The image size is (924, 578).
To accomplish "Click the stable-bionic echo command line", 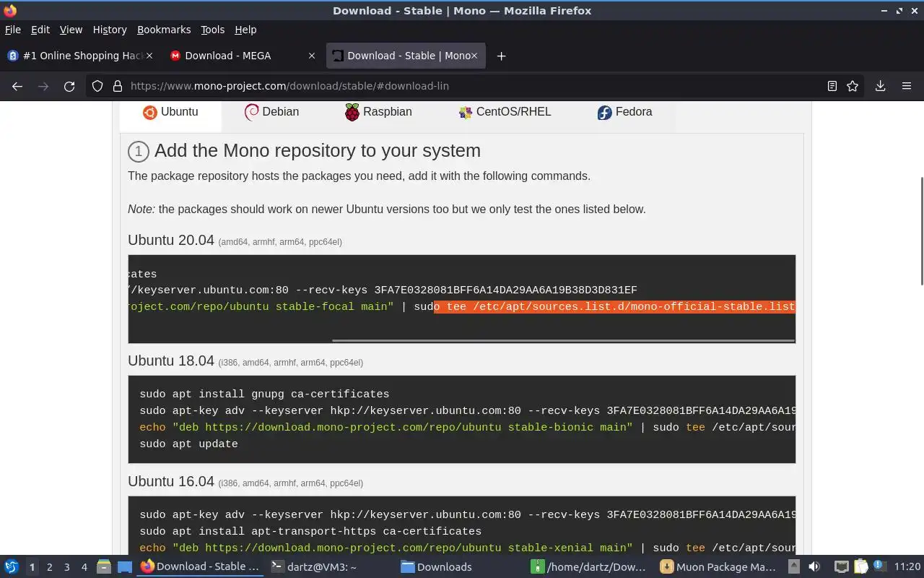I will tap(468, 428).
